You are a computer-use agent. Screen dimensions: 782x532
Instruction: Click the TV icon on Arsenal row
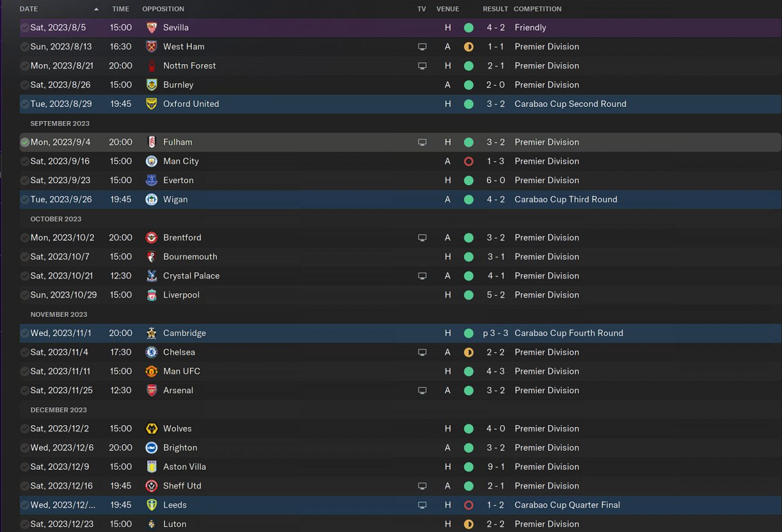(422, 390)
